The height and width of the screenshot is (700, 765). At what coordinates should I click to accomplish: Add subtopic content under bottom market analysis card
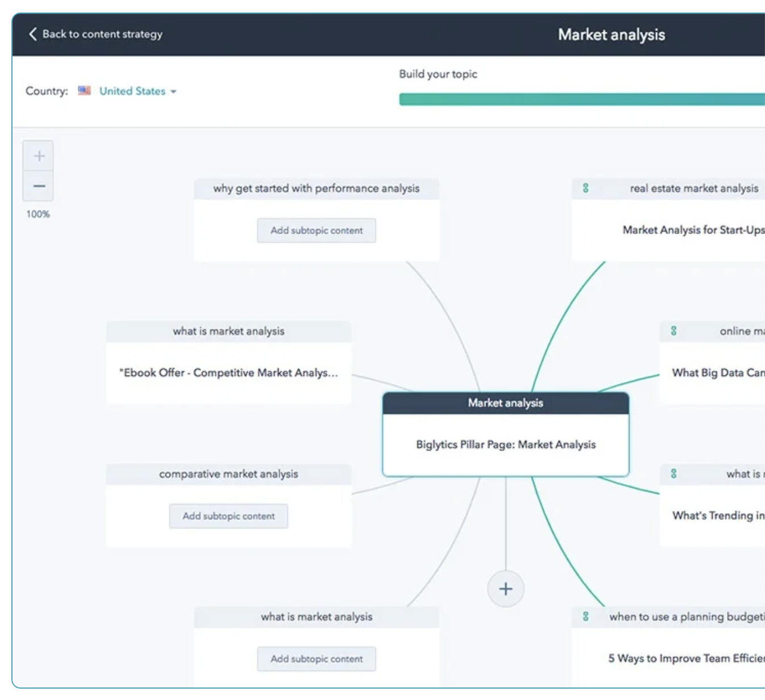(317, 659)
